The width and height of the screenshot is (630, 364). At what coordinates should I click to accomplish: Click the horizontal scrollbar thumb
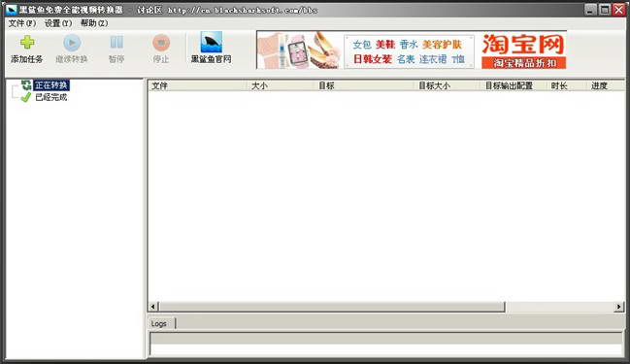pos(332,307)
